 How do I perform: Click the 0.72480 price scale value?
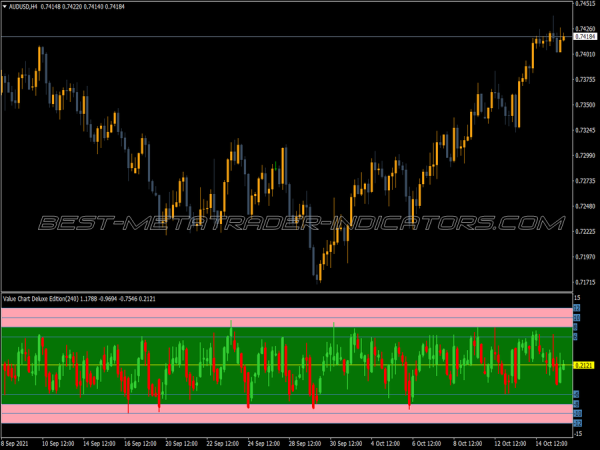pyautogui.click(x=585, y=207)
